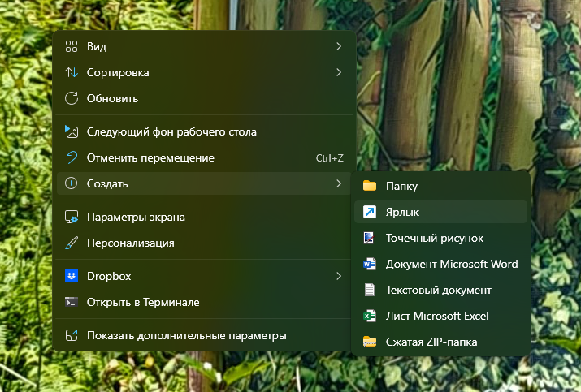The height and width of the screenshot is (392, 581).
Task: Click the bitmap icon beside Точечный рисунок
Action: [x=370, y=238]
